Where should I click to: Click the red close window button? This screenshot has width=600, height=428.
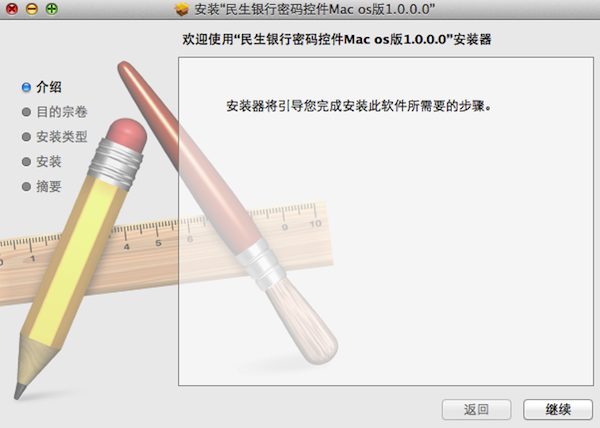pos(12,8)
